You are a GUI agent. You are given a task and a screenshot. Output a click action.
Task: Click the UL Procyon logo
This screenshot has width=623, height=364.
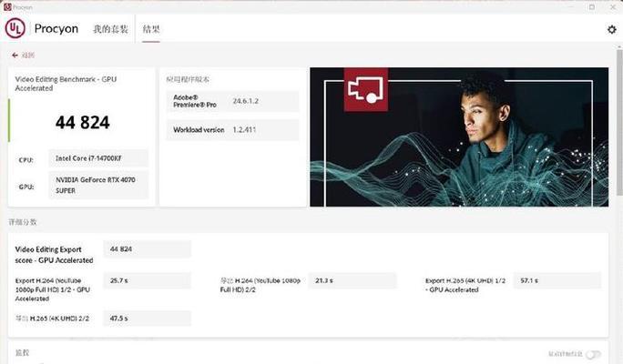click(x=15, y=28)
